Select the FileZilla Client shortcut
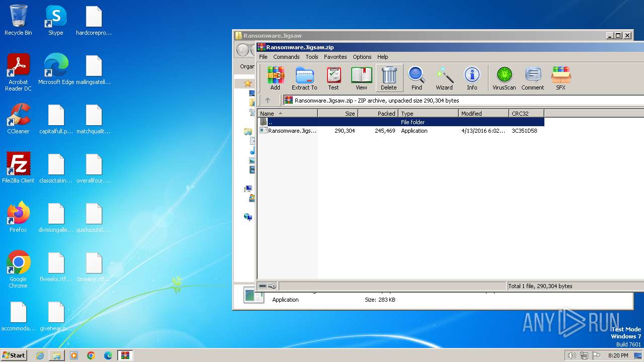This screenshot has width=644, height=362. [x=18, y=168]
